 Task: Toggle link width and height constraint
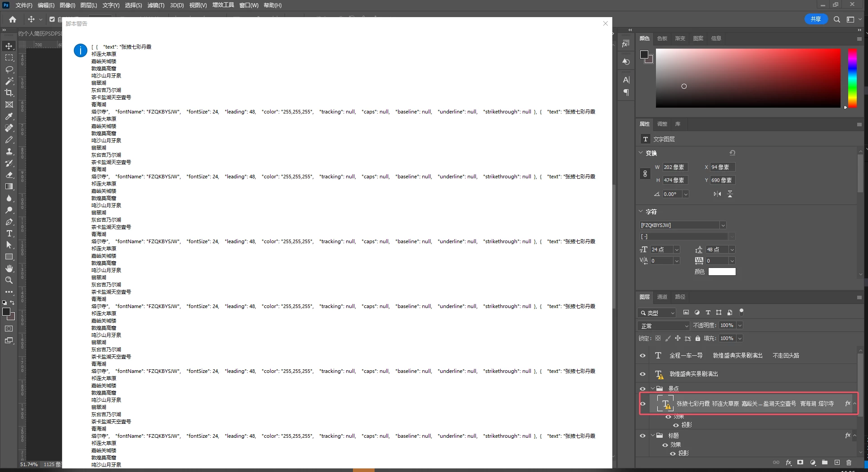coord(645,173)
